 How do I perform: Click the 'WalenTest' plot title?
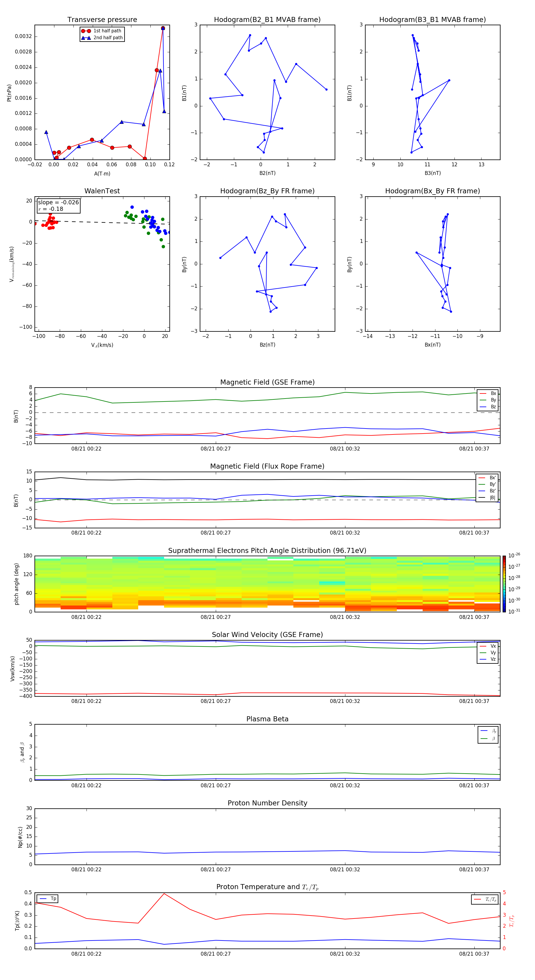click(102, 191)
